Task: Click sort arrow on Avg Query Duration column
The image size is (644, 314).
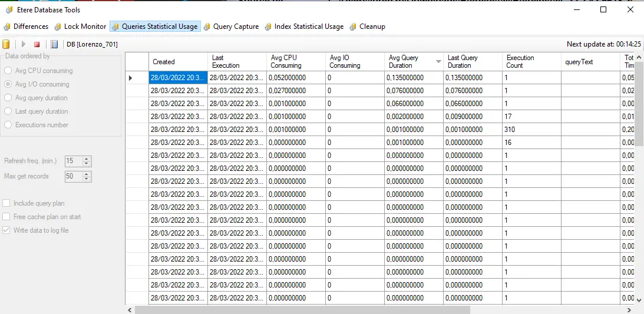Action: click(x=438, y=61)
